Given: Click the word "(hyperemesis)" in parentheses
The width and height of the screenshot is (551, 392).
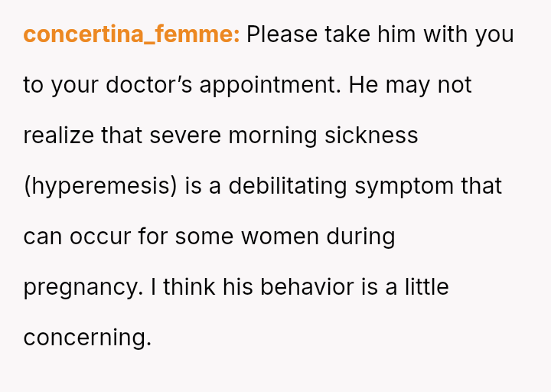Looking at the screenshot, I should 99,186.
